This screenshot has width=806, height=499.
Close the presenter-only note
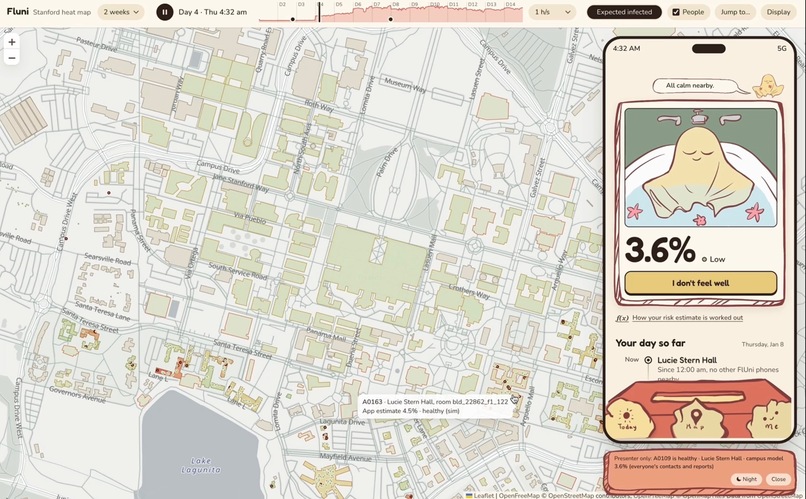tap(778, 479)
